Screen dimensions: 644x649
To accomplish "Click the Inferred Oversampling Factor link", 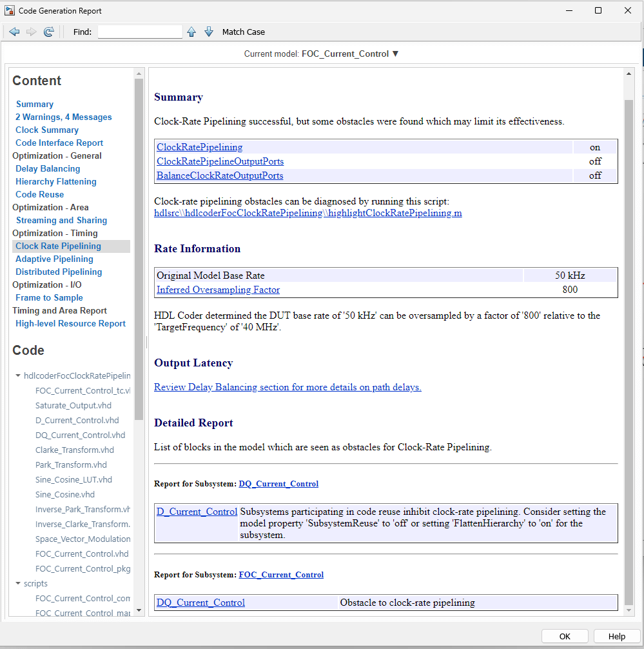I will click(218, 290).
